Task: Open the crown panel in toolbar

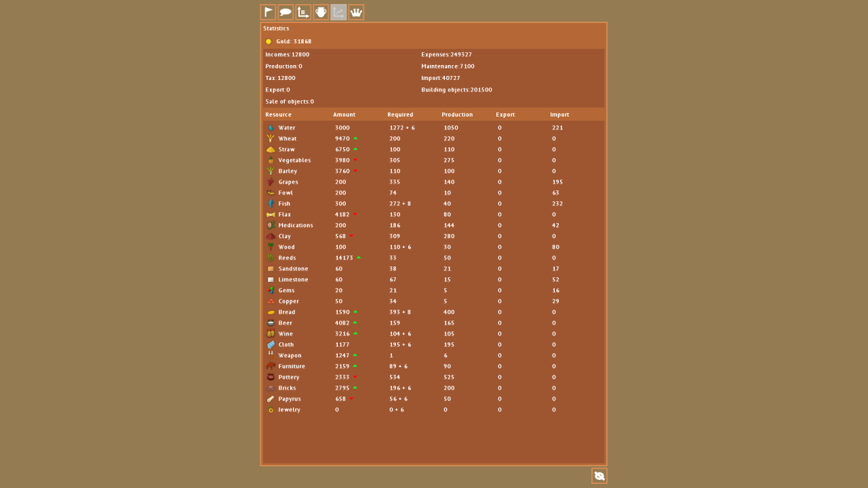Action: coord(356,12)
